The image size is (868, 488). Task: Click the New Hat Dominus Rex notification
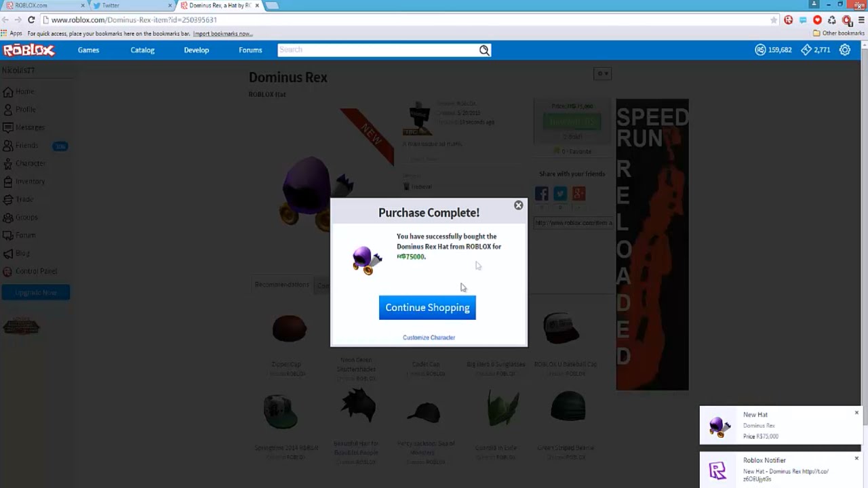point(780,425)
